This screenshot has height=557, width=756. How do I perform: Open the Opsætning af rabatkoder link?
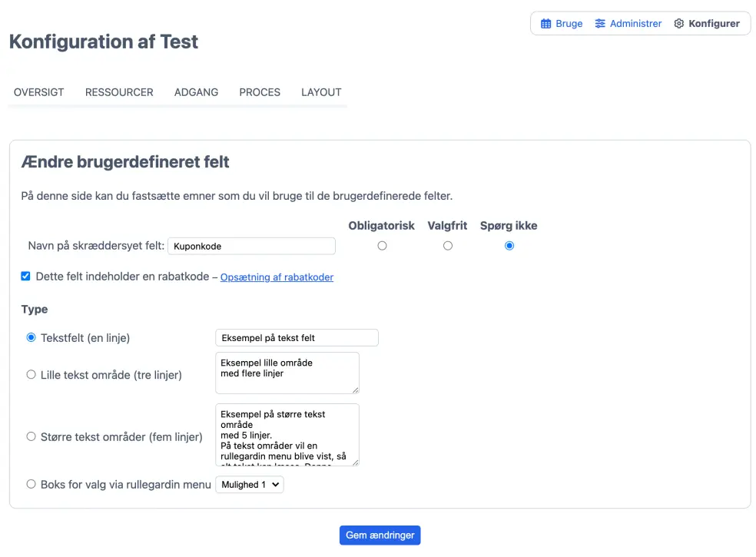(277, 277)
